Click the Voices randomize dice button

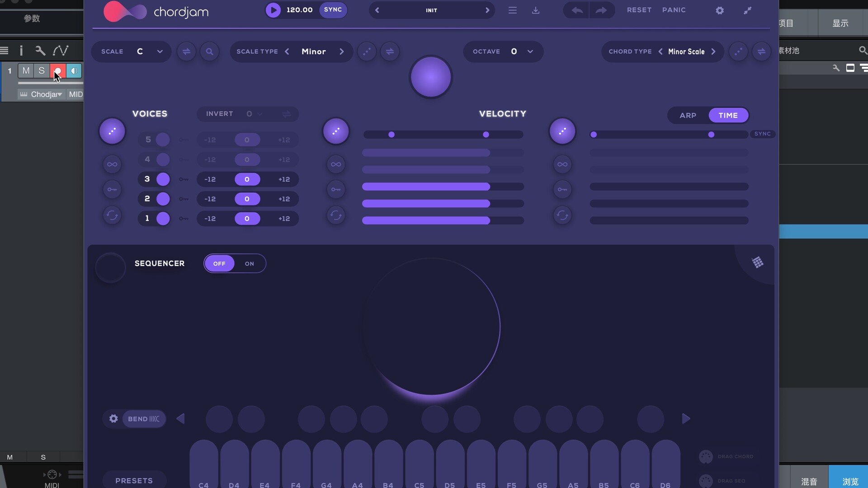coord(112,131)
